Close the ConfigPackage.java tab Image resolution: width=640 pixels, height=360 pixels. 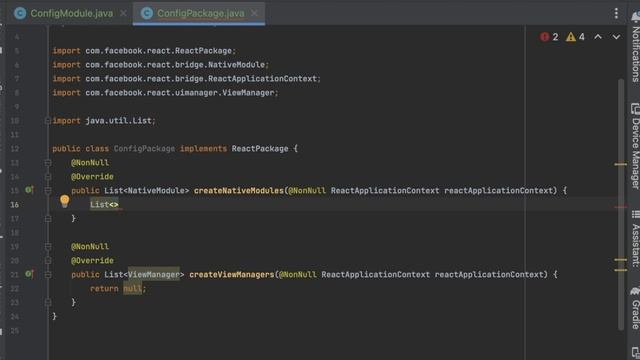click(254, 13)
